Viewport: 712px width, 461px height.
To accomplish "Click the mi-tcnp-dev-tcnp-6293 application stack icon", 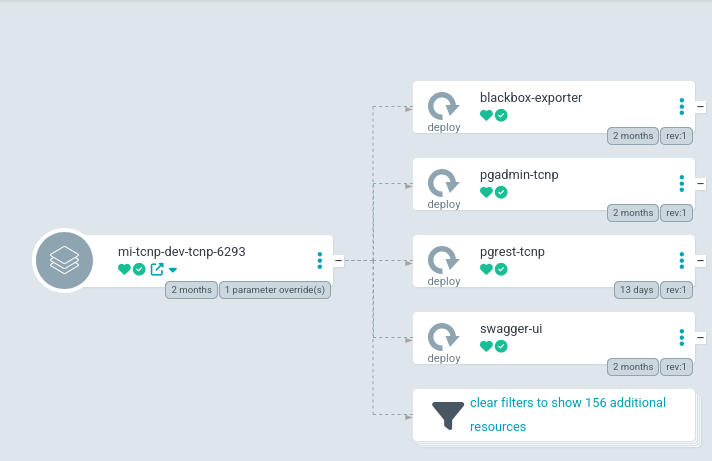I will 64,261.
